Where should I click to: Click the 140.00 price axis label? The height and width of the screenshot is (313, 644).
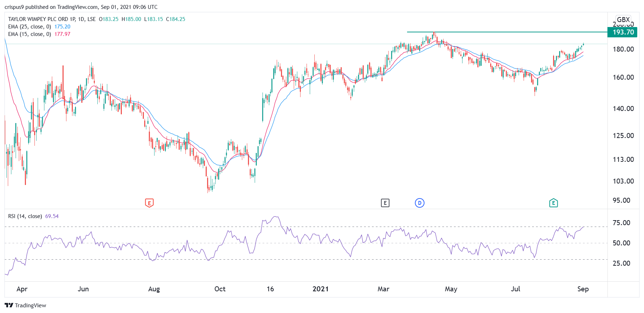[x=623, y=108]
